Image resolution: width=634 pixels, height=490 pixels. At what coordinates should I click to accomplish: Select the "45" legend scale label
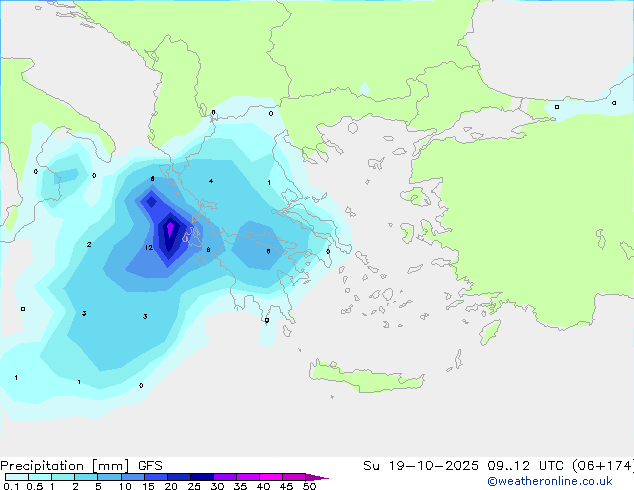click(286, 486)
